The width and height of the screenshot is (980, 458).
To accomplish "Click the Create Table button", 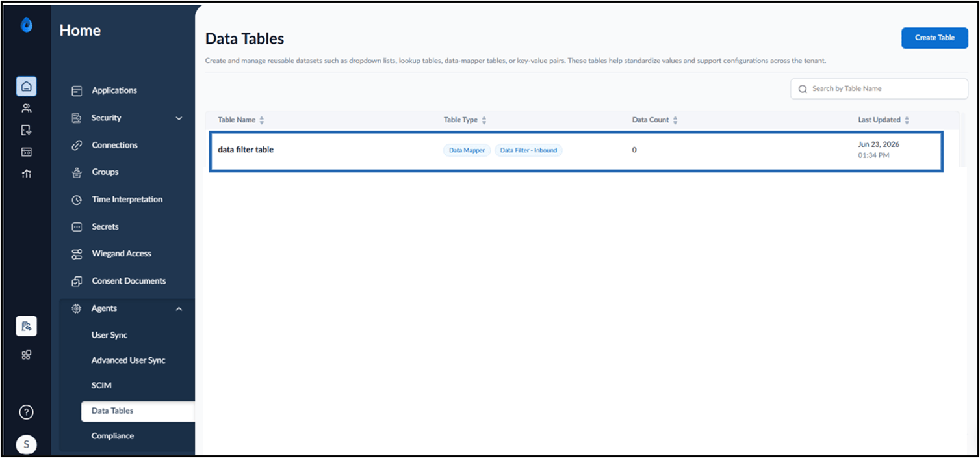I will (935, 38).
